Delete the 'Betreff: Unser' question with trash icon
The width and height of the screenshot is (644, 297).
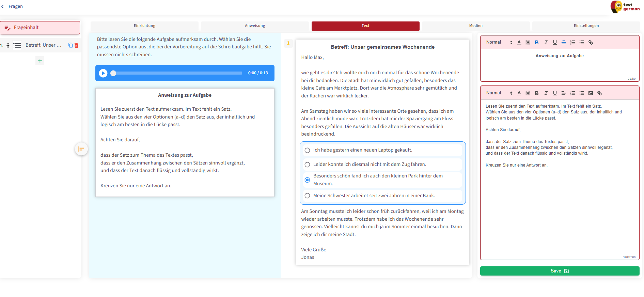tap(77, 45)
